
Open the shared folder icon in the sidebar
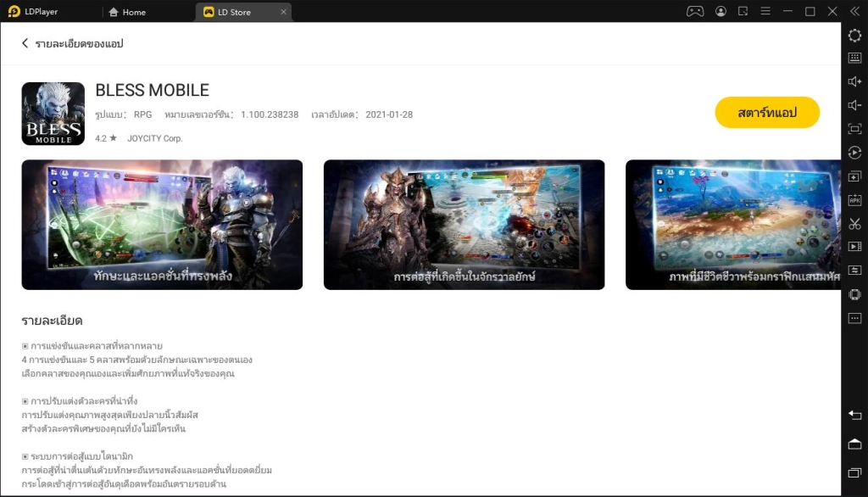coord(854,271)
